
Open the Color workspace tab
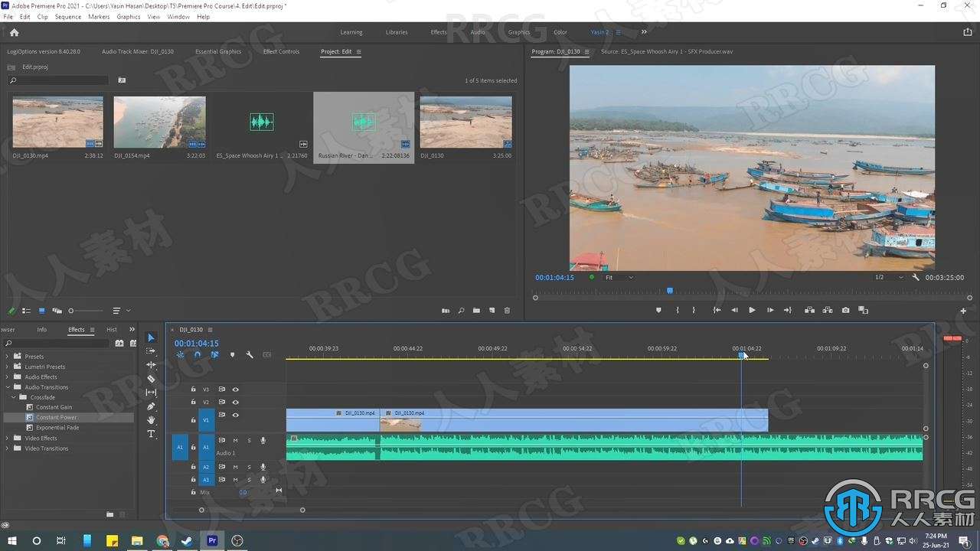tap(560, 32)
